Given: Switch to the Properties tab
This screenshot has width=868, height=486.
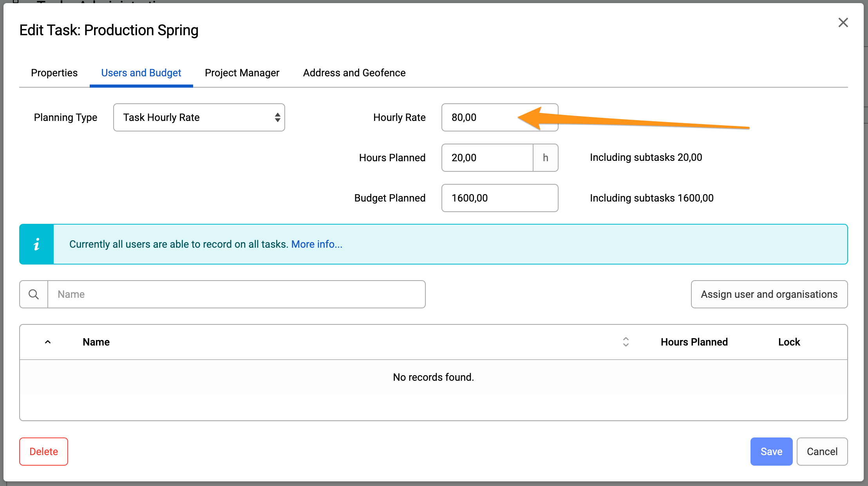Looking at the screenshot, I should 54,73.
